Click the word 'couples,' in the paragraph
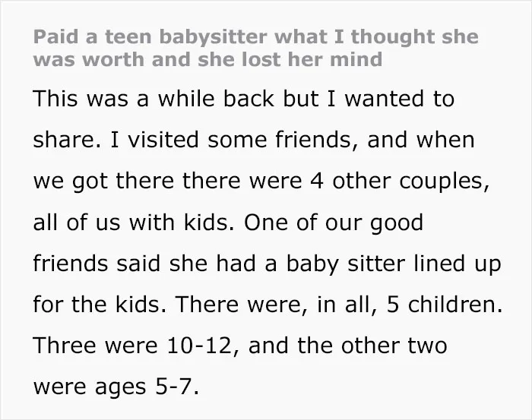The height and width of the screenshot is (420, 532). 444,182
